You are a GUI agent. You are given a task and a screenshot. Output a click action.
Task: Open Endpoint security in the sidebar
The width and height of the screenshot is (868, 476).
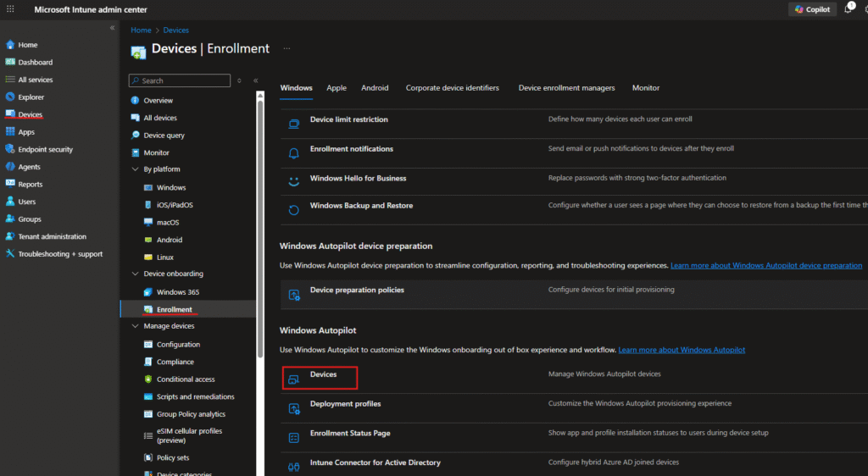(45, 149)
